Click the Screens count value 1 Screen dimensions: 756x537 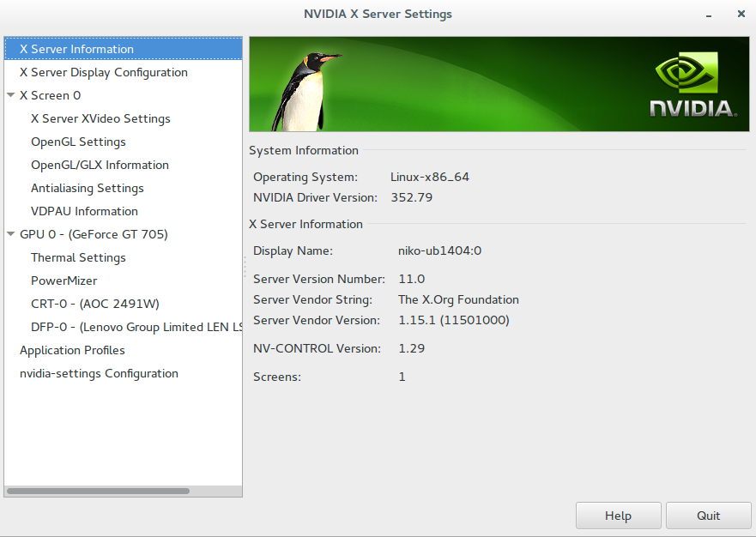click(x=402, y=377)
